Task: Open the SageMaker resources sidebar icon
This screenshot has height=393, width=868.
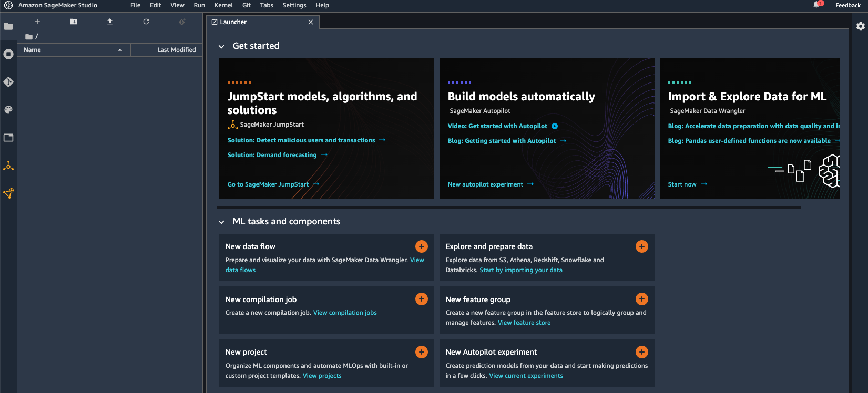Action: (x=8, y=193)
